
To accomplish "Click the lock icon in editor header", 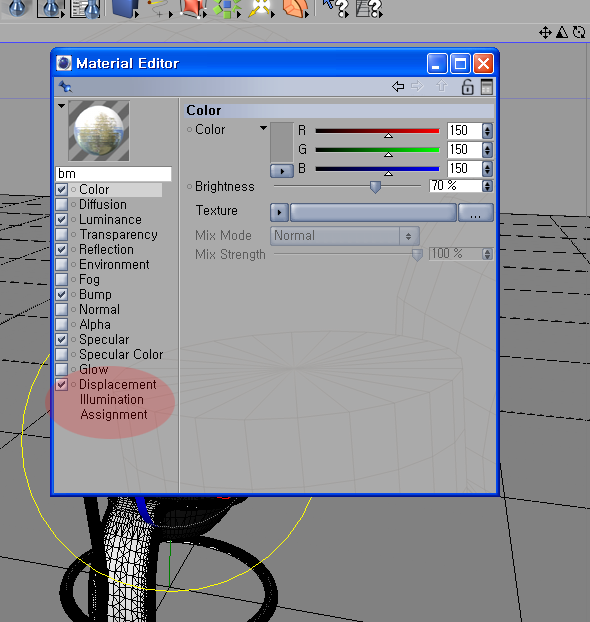I will click(x=467, y=86).
